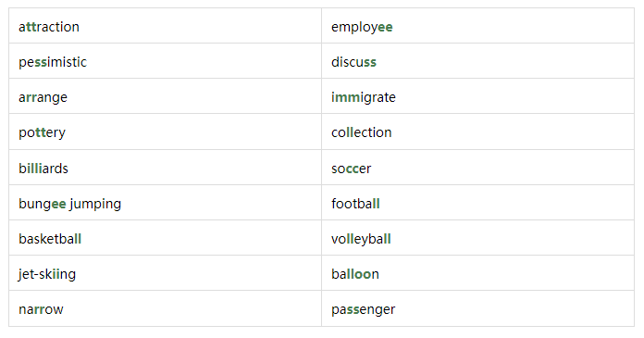Click the bungee jumping text
Image resolution: width=644 pixels, height=338 pixels.
pos(69,205)
